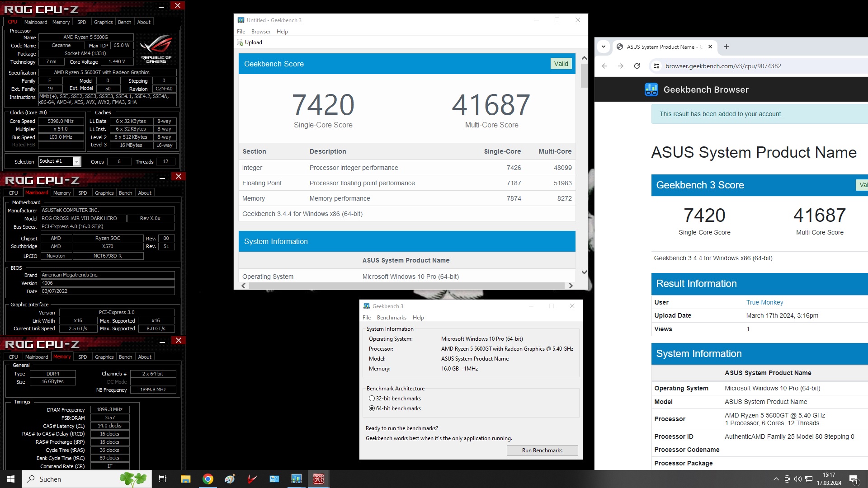Select the 64-bit benchmarks radio button
This screenshot has width=868, height=488.
click(x=372, y=408)
